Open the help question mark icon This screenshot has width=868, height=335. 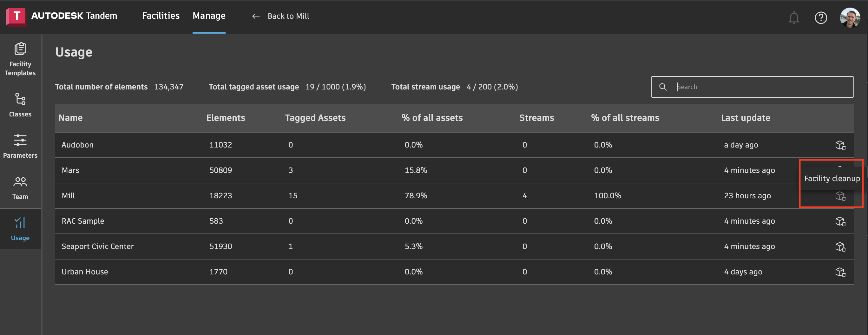point(820,17)
